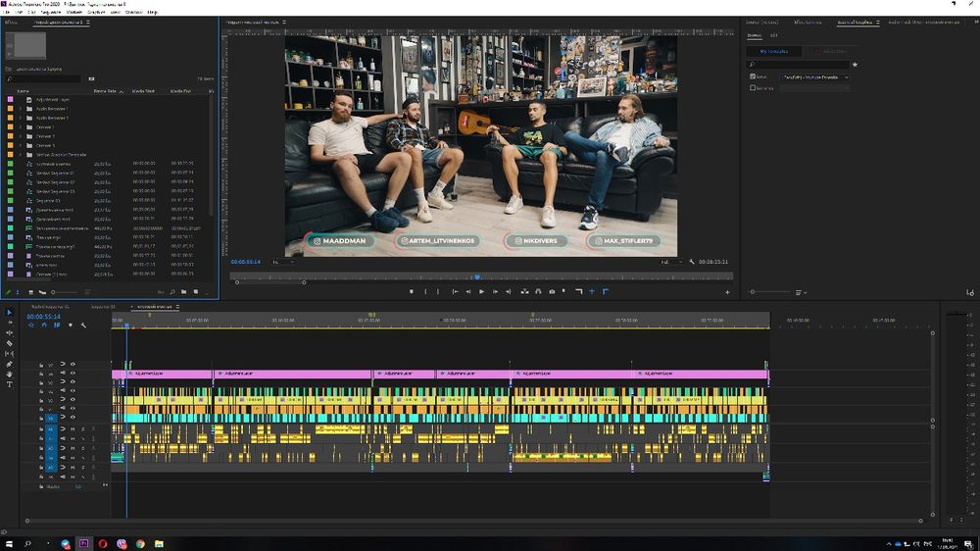Expand the Motion Graphics Template bin
Viewport: 980px width, 551px height.
[x=21, y=154]
